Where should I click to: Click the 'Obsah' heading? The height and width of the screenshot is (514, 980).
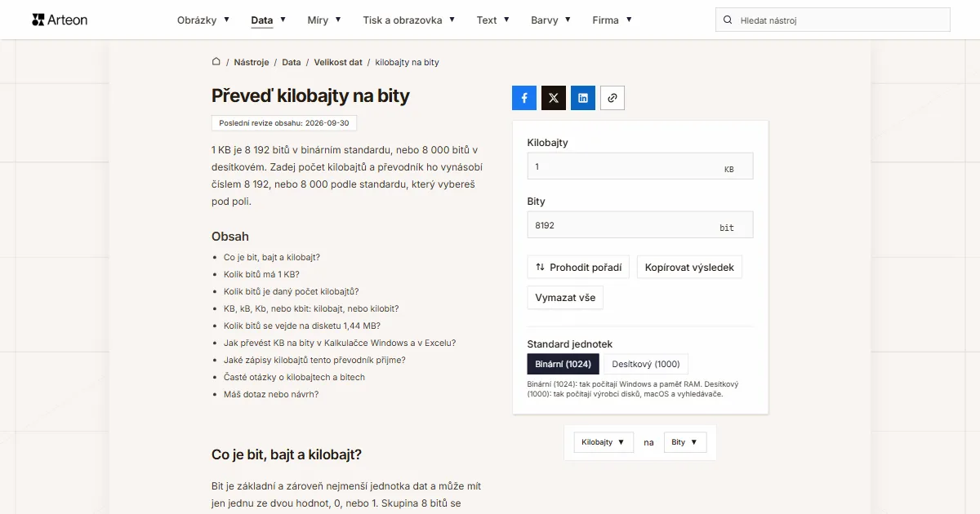tap(230, 237)
